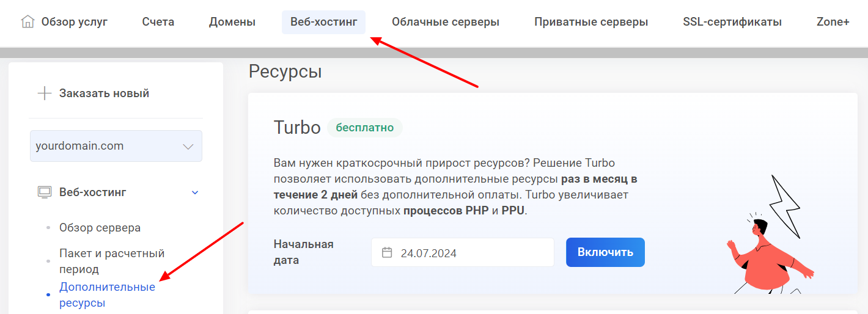Open the yourdomain.com domain dropdown

point(116,146)
